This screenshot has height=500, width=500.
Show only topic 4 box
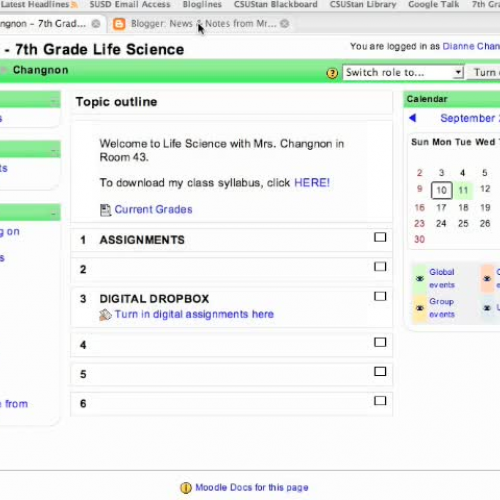380,342
